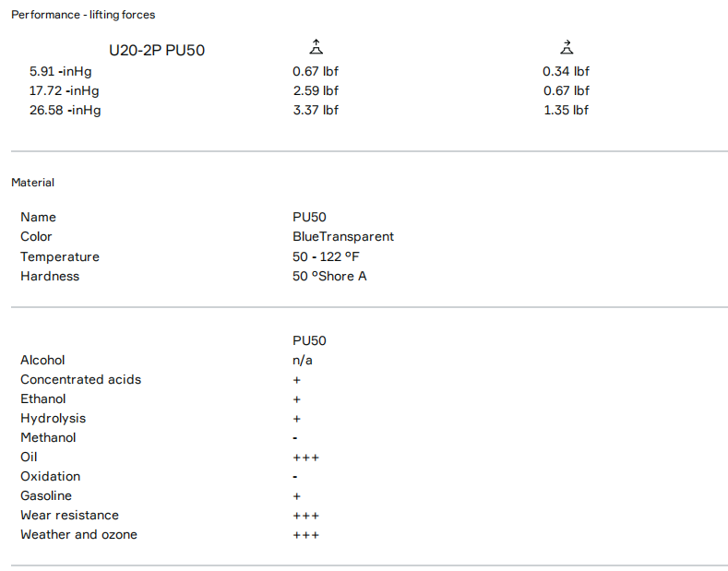
Task: Click the Alcohol n/a rating value
Action: [303, 360]
